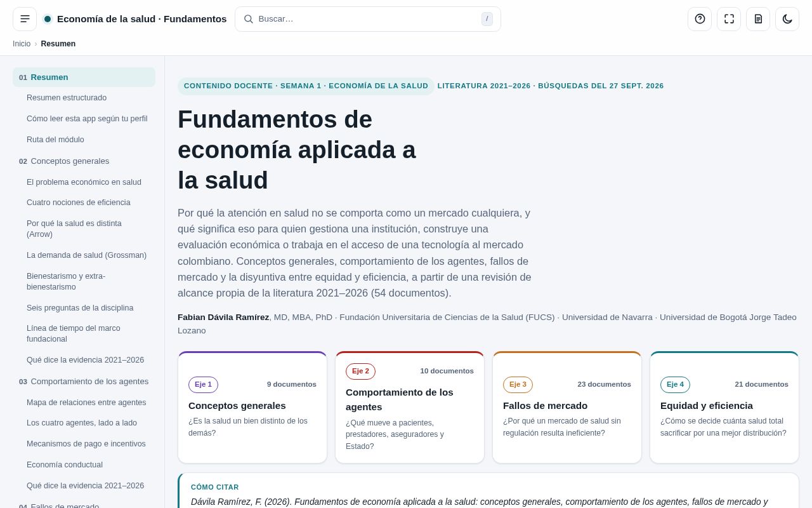
Task: Focus the Buscar search field
Action: point(368,19)
